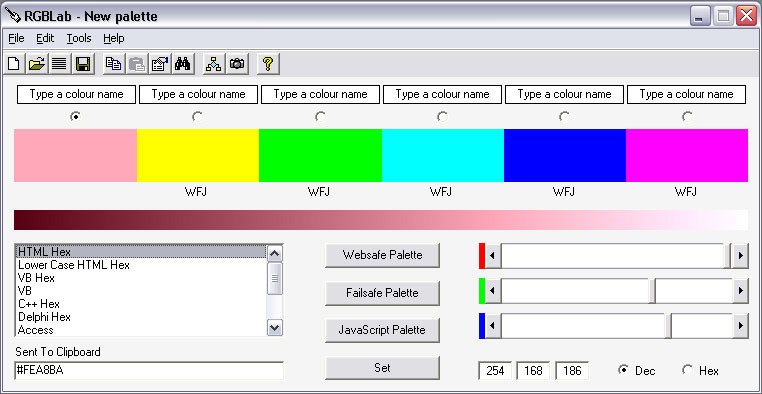762x394 pixels.
Task: Click format list scroll up arrow
Action: 275,253
